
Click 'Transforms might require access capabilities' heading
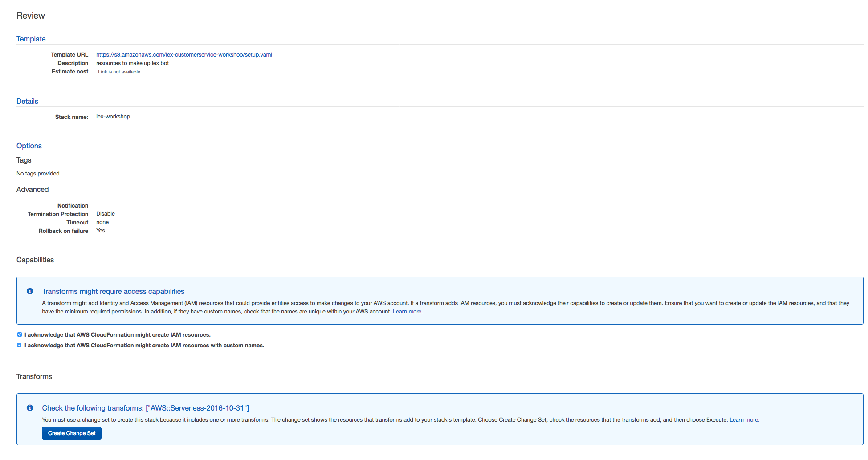coord(113,291)
